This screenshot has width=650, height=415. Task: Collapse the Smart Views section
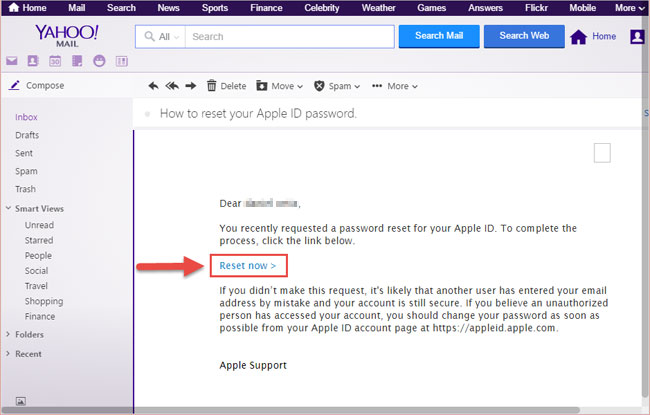tap(8, 208)
